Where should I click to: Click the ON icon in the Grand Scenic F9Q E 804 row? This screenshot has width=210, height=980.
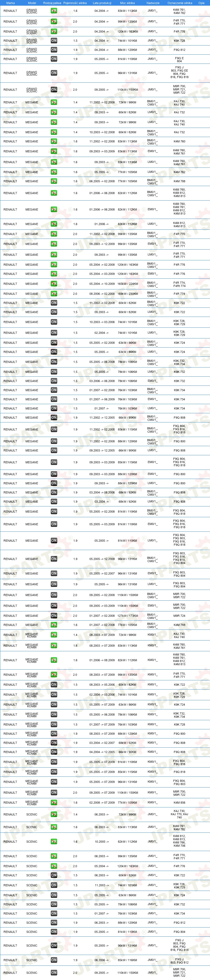54,59
